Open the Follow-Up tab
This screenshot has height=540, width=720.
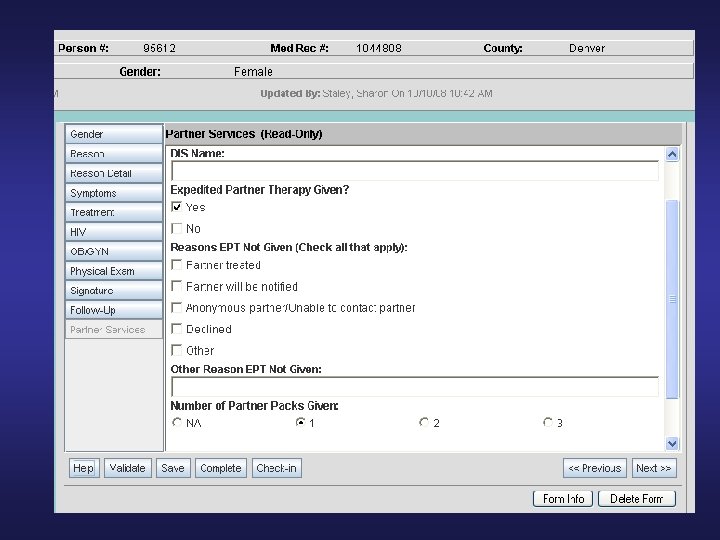point(114,310)
